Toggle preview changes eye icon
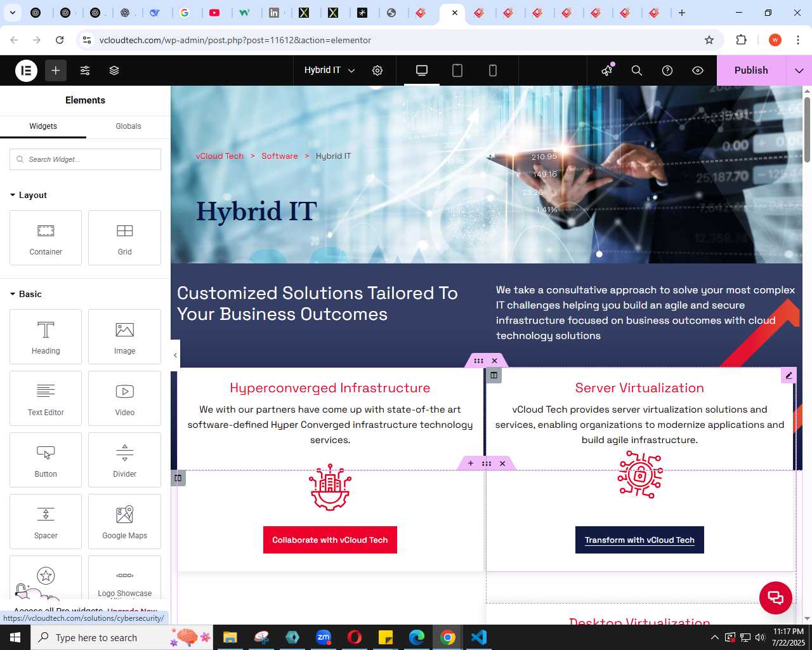 tap(698, 70)
